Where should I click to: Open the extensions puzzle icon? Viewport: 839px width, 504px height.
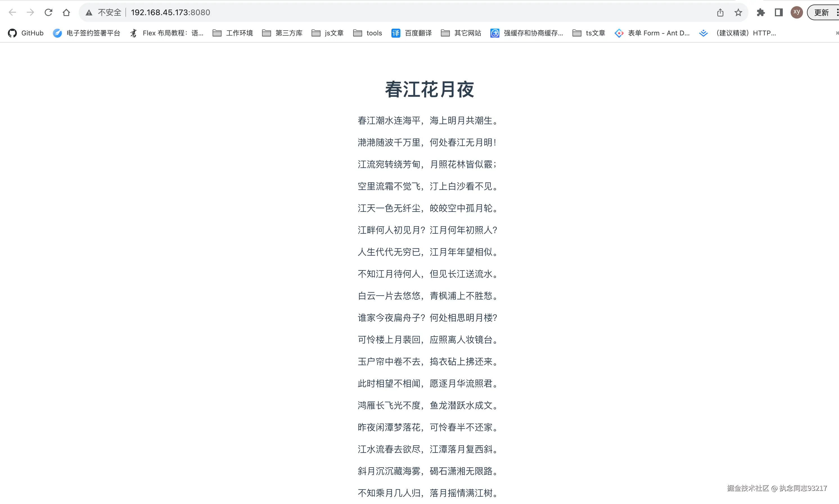pos(761,13)
